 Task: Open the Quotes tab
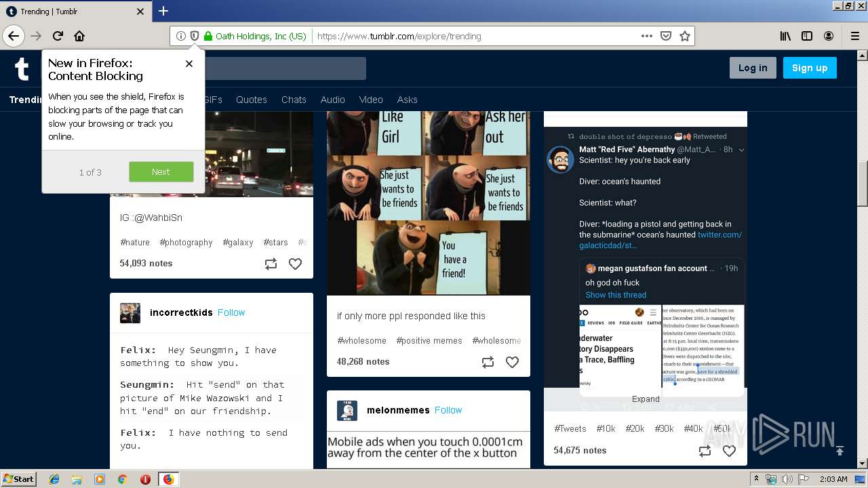pyautogui.click(x=252, y=100)
